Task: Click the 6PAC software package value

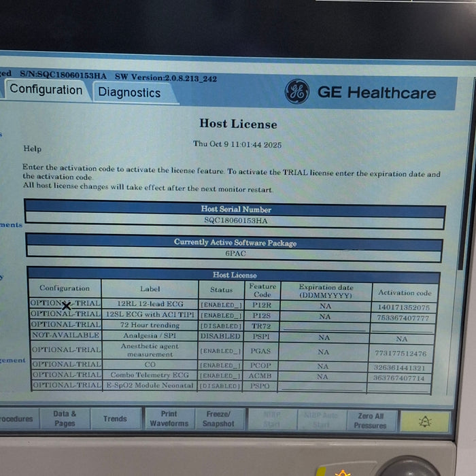Action: tap(235, 253)
